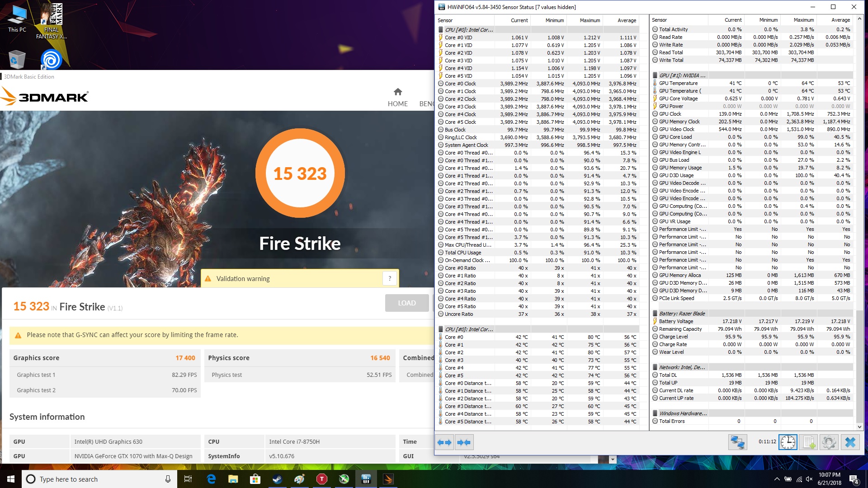This screenshot has width=868, height=488.
Task: Click the G-SYNC warning note in 3DMark
Action: tap(222, 335)
